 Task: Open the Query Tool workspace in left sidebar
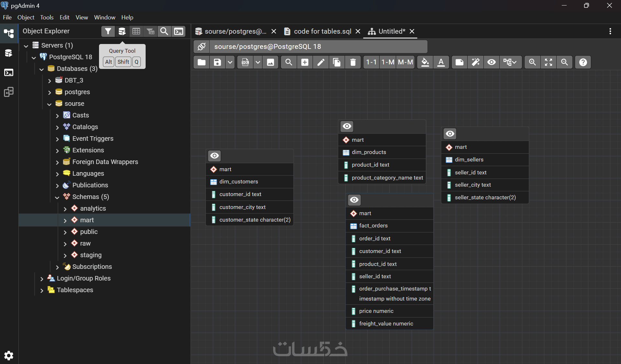click(x=9, y=53)
